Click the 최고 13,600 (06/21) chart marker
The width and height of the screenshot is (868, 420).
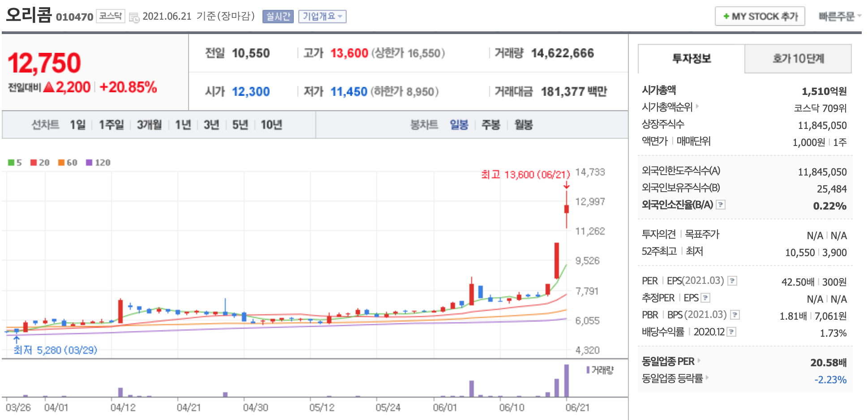point(525,175)
